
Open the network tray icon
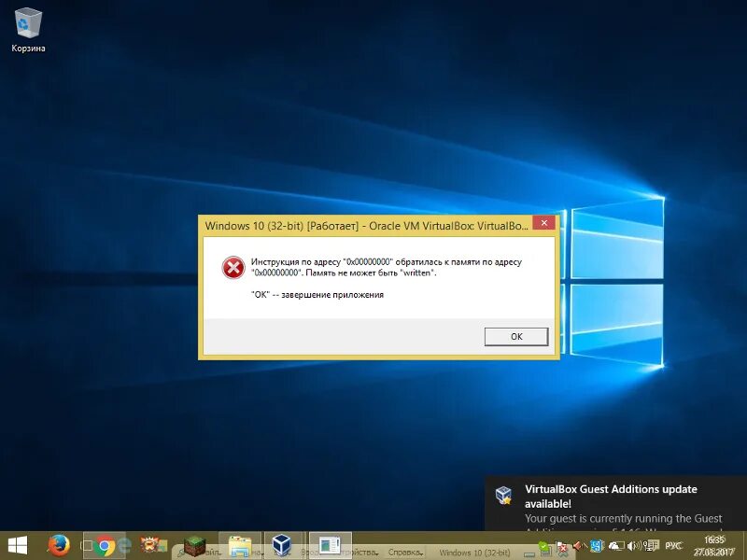[x=651, y=546]
